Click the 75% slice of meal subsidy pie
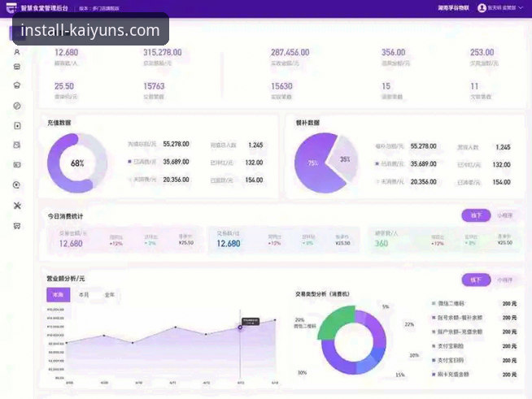This screenshot has width=532, height=399. (312, 163)
